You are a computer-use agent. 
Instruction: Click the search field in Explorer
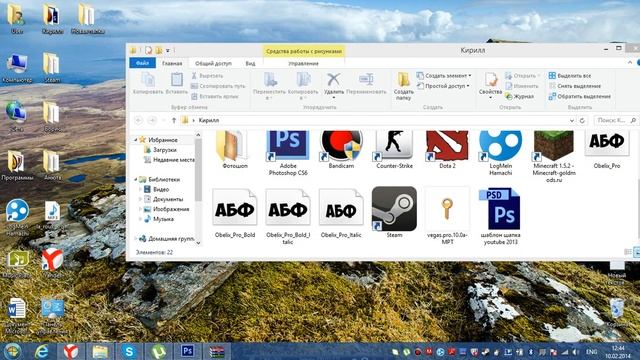[615, 120]
